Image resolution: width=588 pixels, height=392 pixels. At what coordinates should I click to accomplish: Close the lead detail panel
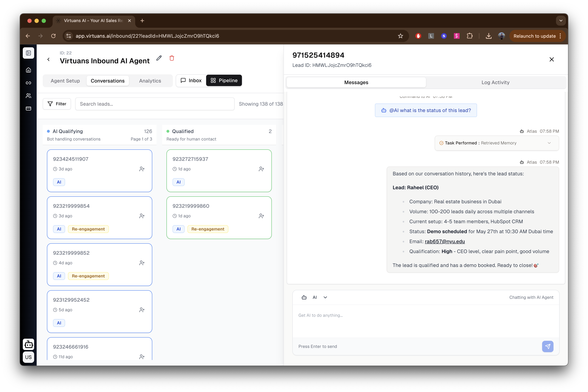552,60
